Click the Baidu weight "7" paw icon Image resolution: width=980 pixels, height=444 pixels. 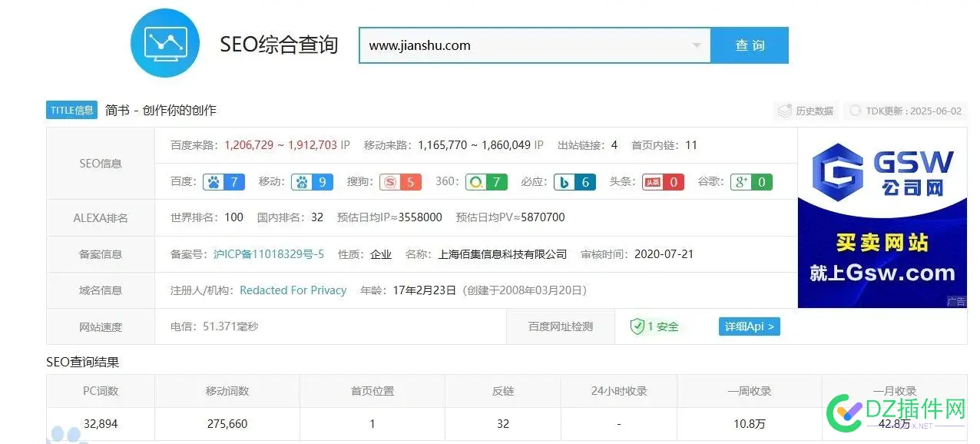coord(223,182)
